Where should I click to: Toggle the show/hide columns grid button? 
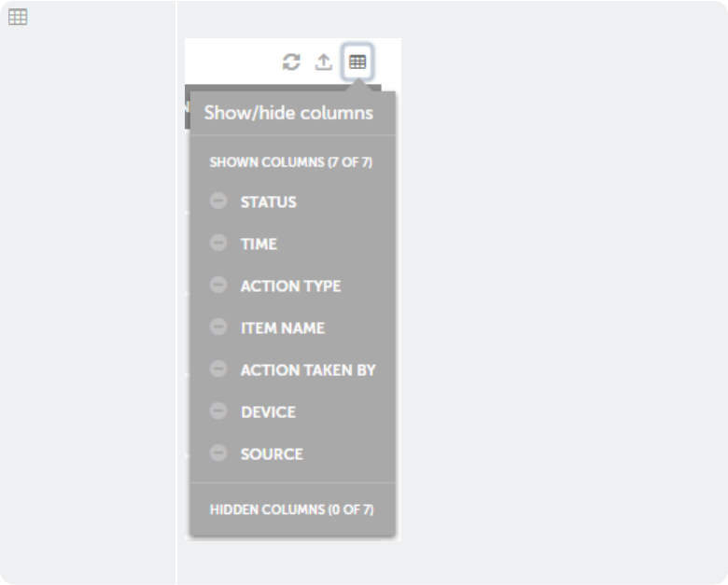click(357, 63)
